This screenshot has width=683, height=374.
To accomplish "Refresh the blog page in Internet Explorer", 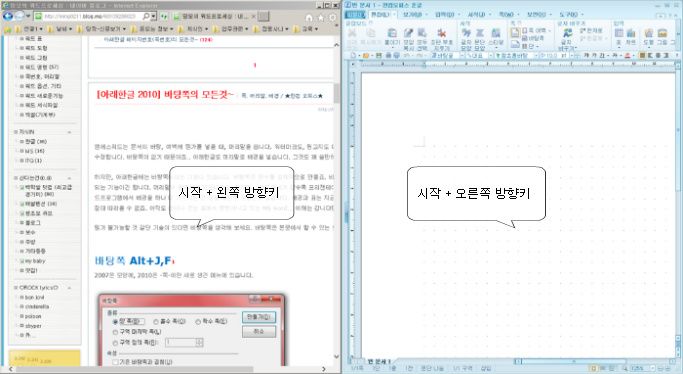I will coord(164,17).
